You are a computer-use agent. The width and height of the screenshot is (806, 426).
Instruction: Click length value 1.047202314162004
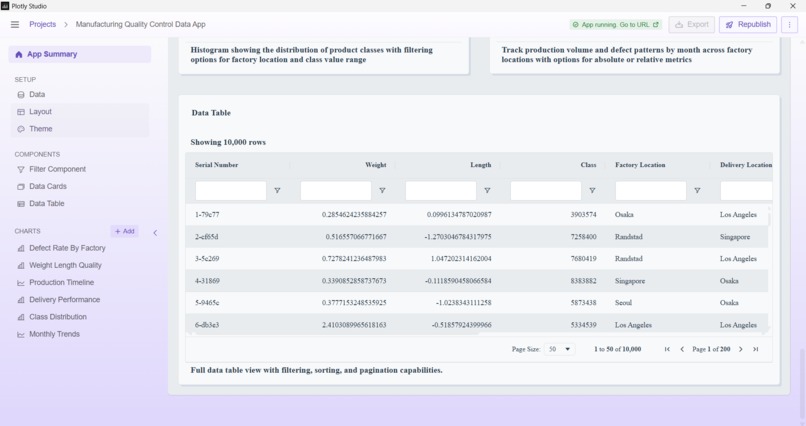click(461, 258)
